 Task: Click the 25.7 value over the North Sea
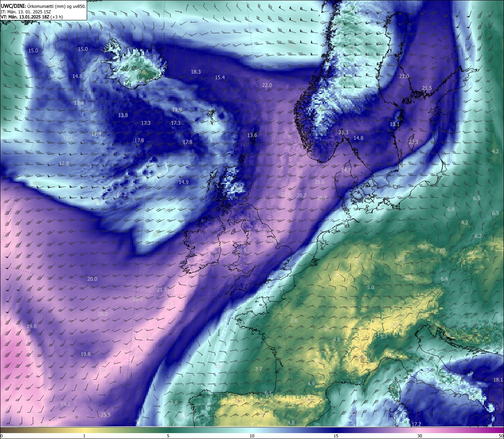pos(322,198)
